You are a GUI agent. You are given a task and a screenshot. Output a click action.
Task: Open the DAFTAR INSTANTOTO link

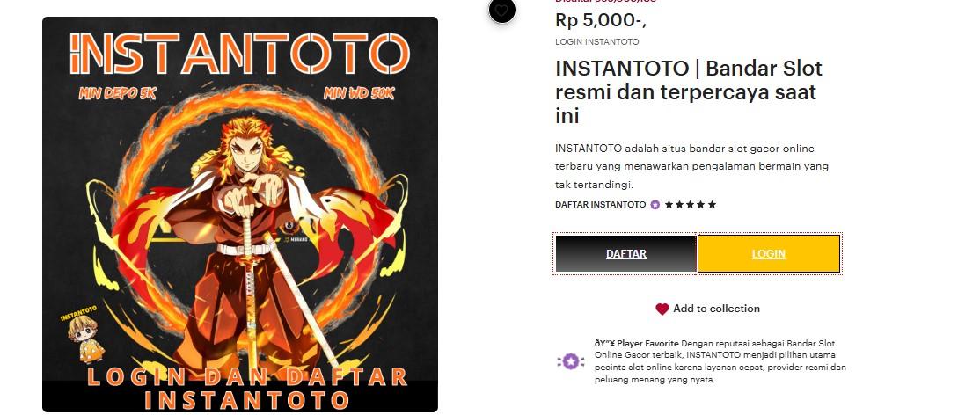tap(600, 204)
